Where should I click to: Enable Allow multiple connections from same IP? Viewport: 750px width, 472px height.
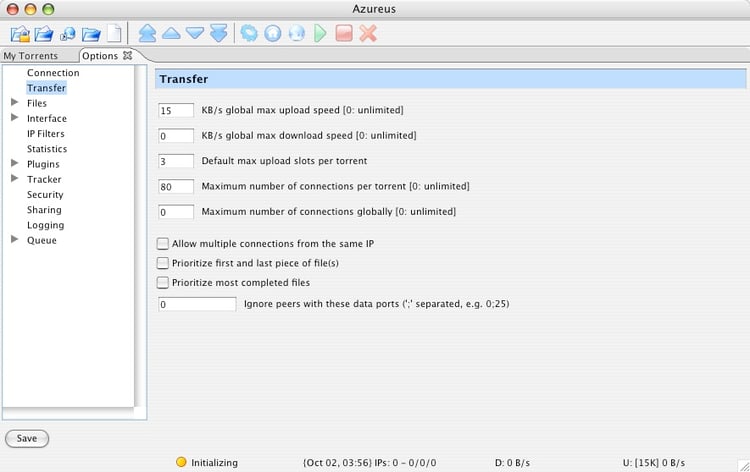pyautogui.click(x=163, y=244)
